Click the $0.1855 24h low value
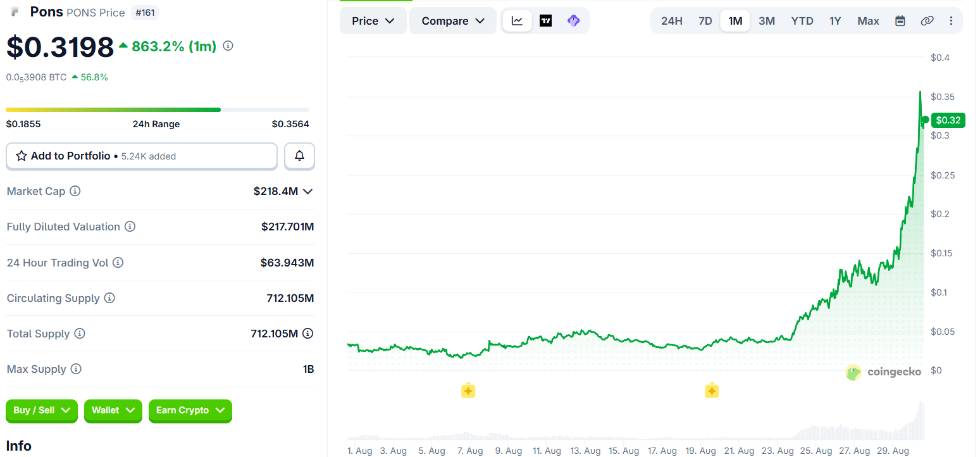 point(23,124)
